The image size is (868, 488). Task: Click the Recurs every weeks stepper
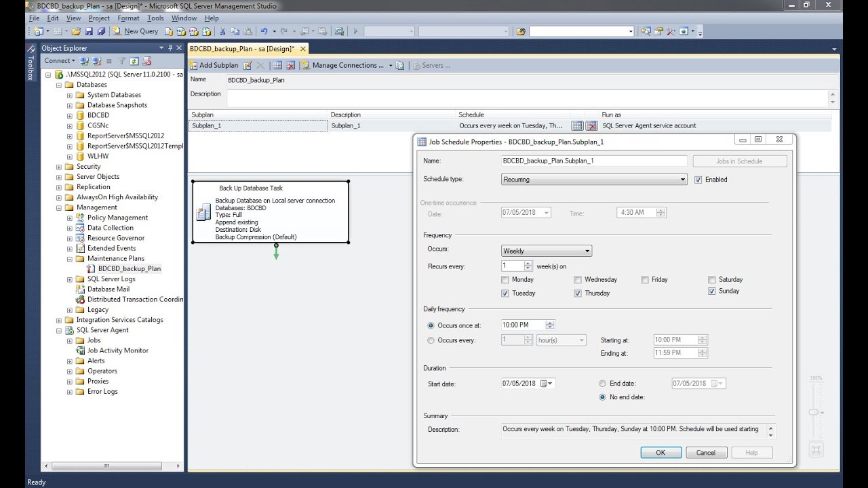click(x=528, y=266)
